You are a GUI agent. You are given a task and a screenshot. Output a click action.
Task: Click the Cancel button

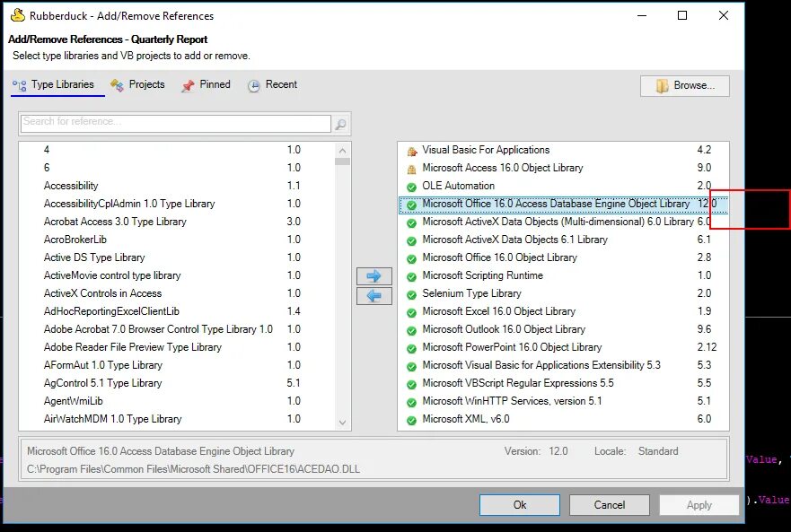pos(610,505)
